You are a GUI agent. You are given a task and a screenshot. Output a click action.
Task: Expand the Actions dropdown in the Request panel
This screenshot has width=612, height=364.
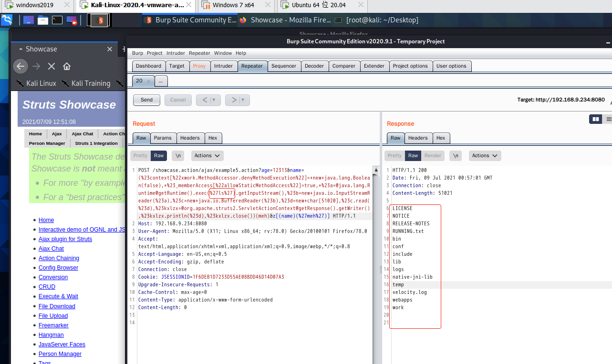pos(207,155)
